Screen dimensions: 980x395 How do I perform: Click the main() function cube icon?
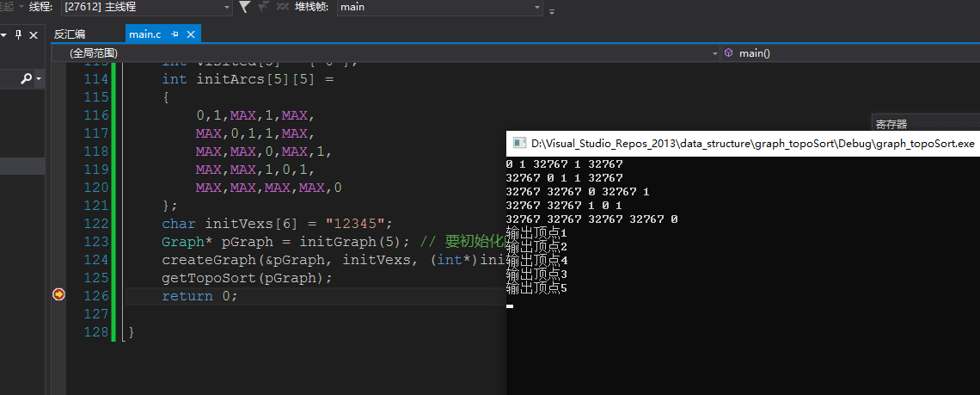pos(729,53)
